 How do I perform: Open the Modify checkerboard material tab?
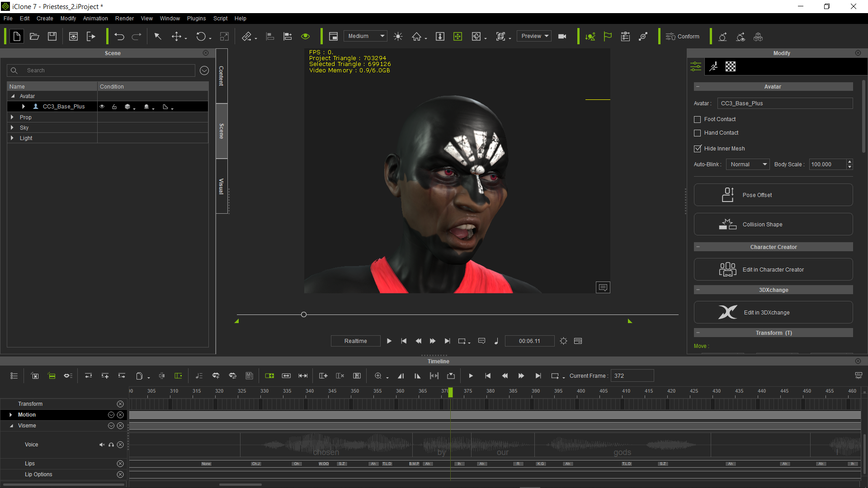(731, 67)
